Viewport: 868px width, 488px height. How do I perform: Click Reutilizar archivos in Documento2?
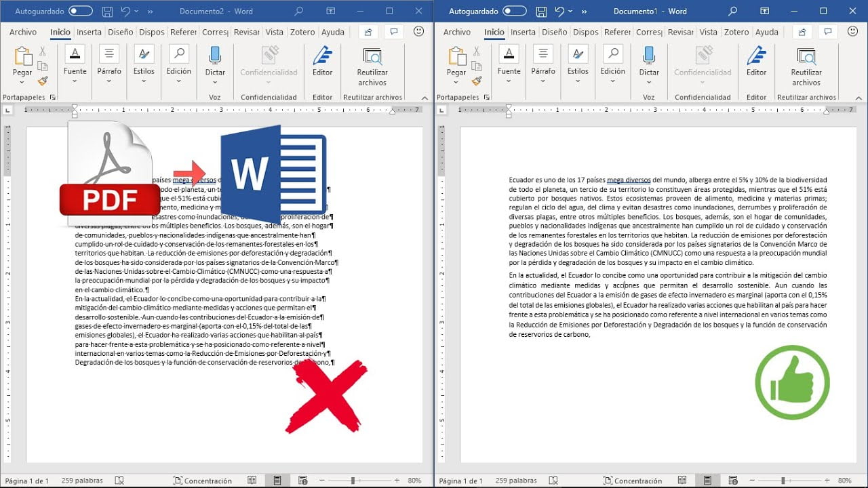click(x=372, y=66)
